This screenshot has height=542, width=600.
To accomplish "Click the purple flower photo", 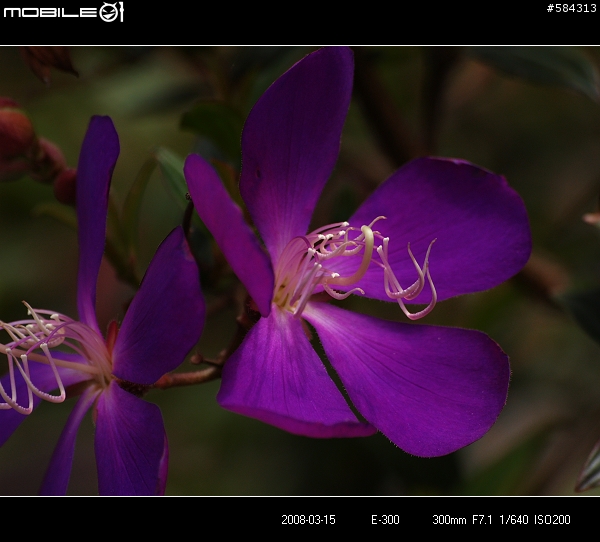I will click(300, 271).
